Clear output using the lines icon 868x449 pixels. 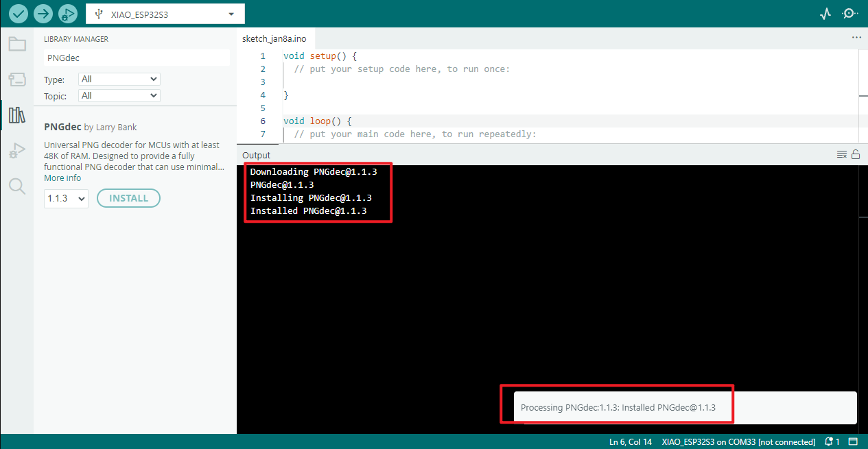point(842,155)
